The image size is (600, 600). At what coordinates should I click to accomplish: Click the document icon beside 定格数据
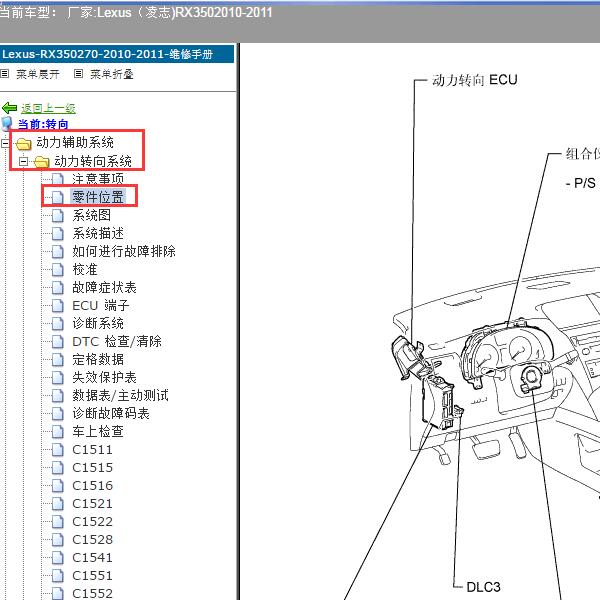[x=57, y=359]
